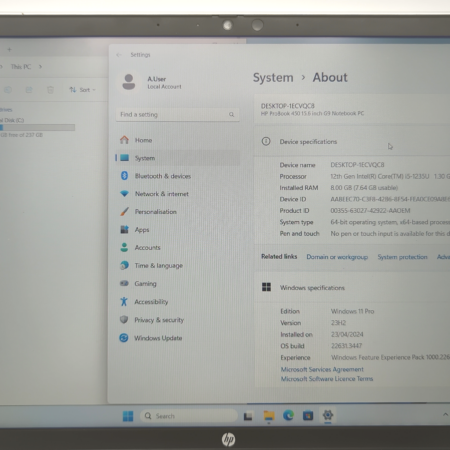Click the Local Account label under A.User
450x450 pixels.
[164, 87]
